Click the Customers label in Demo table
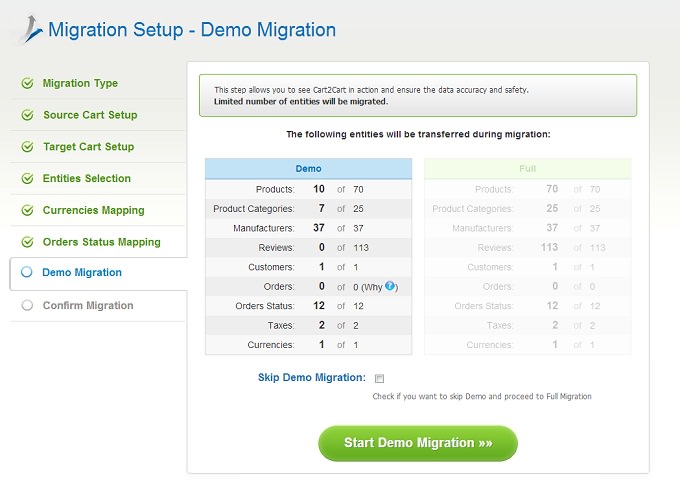 coord(271,267)
